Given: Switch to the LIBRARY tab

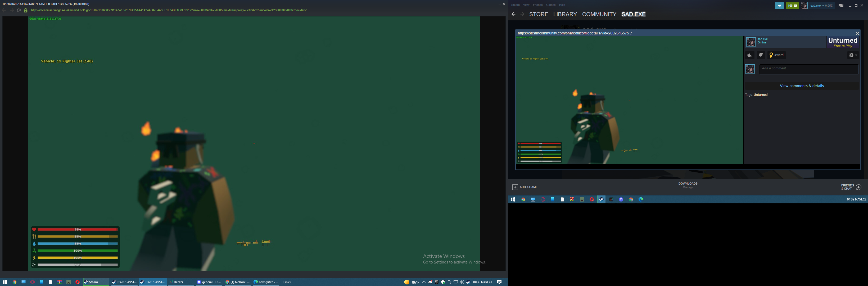Looking at the screenshot, I should 564,14.
